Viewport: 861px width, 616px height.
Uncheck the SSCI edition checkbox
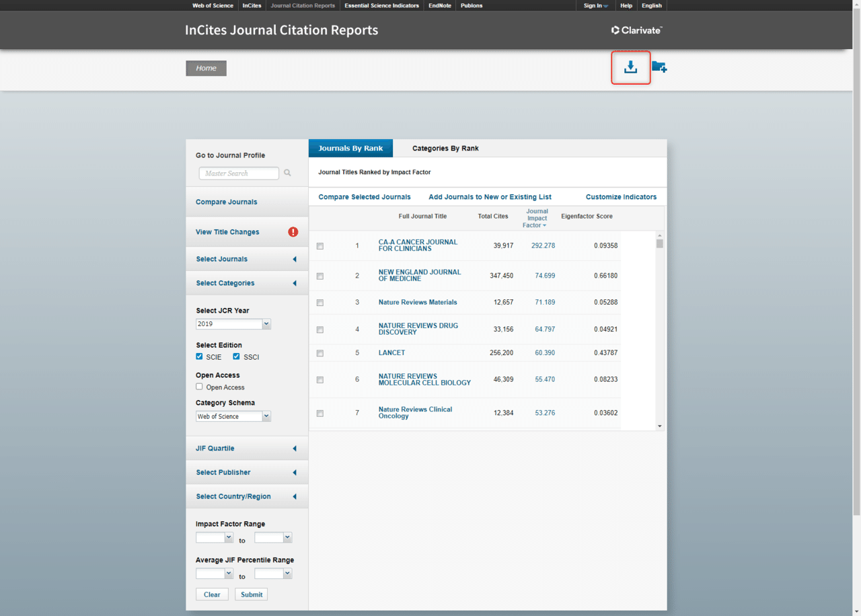click(x=236, y=356)
